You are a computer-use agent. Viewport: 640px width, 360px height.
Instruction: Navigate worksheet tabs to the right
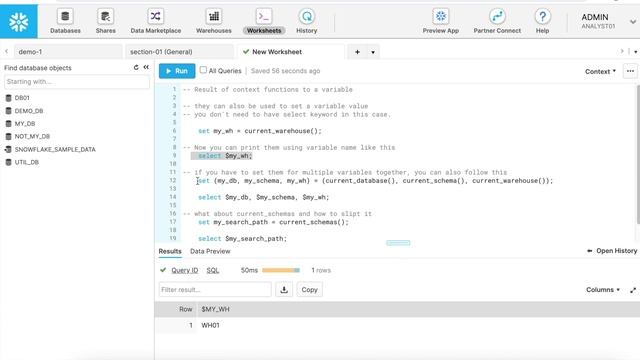coord(622,51)
